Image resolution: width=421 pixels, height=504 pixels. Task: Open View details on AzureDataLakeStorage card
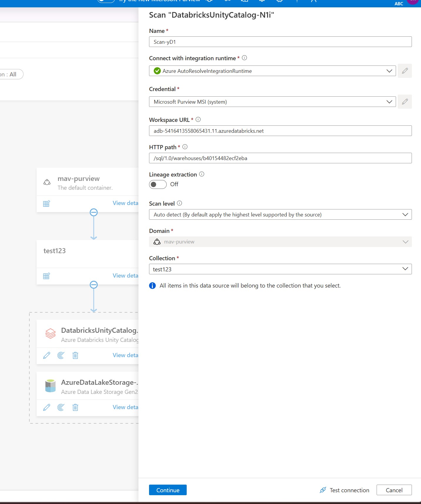click(126, 407)
